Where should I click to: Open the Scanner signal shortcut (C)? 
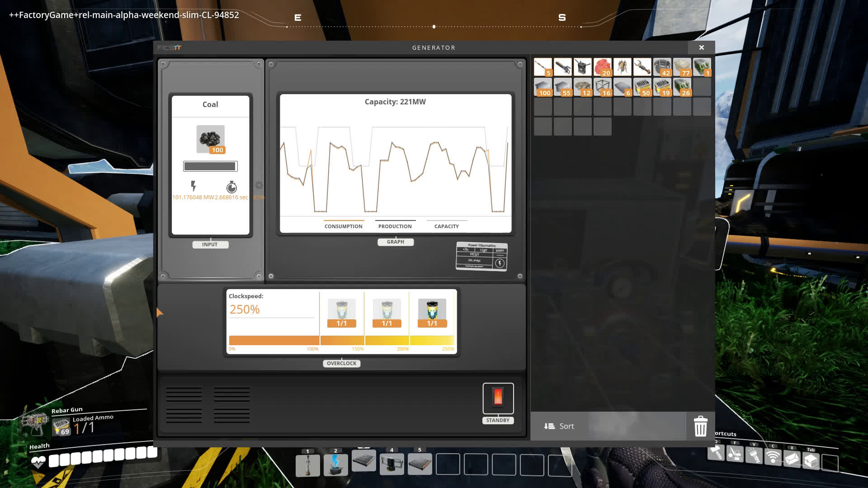(x=773, y=457)
